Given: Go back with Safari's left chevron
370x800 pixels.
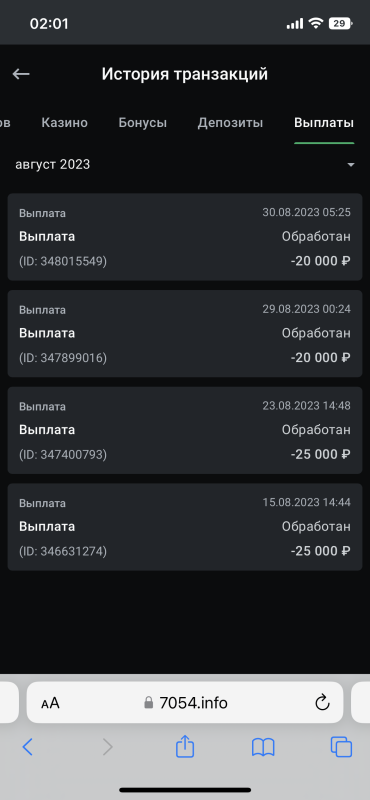Looking at the screenshot, I should [x=28, y=747].
